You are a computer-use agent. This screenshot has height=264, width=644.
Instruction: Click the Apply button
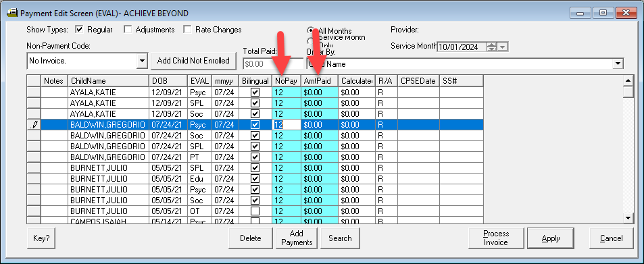pyautogui.click(x=551, y=238)
